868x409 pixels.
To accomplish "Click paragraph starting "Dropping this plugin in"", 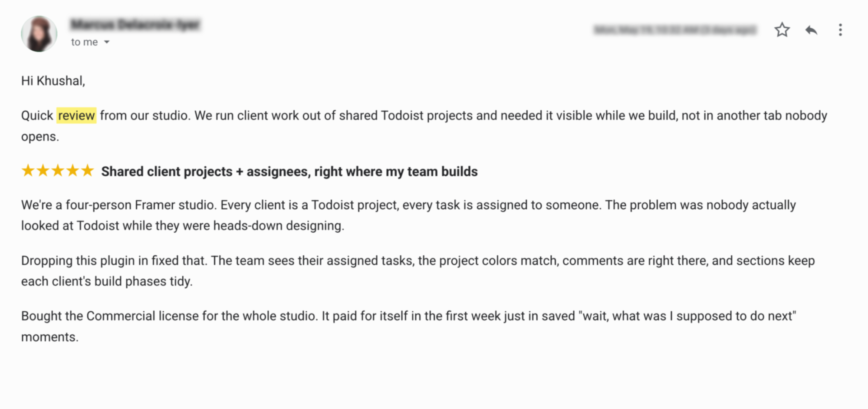I will coord(418,271).
